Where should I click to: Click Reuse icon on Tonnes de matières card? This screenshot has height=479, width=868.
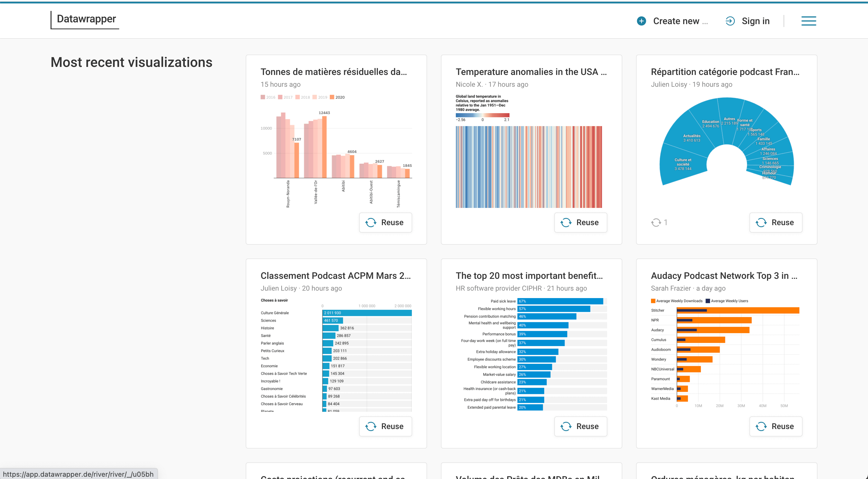pos(371,223)
